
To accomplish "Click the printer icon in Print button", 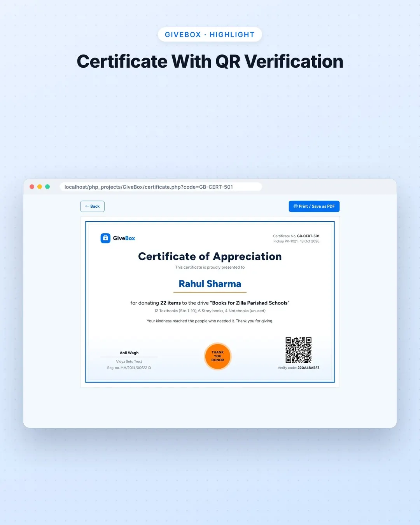I will point(296,206).
